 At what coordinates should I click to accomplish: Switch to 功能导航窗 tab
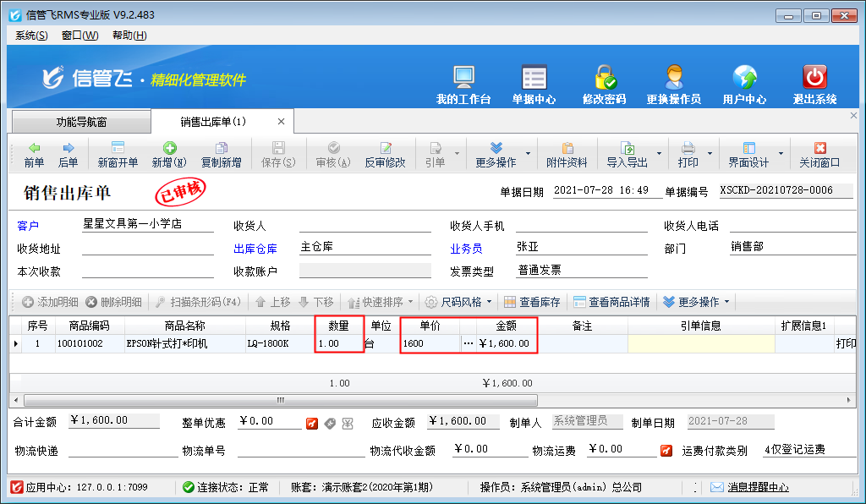81,122
